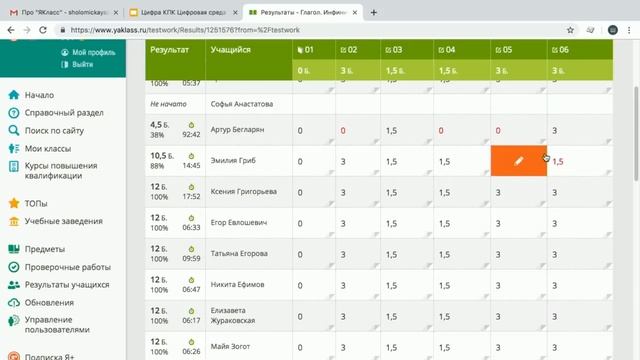Open Проверочные работы

[x=60, y=267]
